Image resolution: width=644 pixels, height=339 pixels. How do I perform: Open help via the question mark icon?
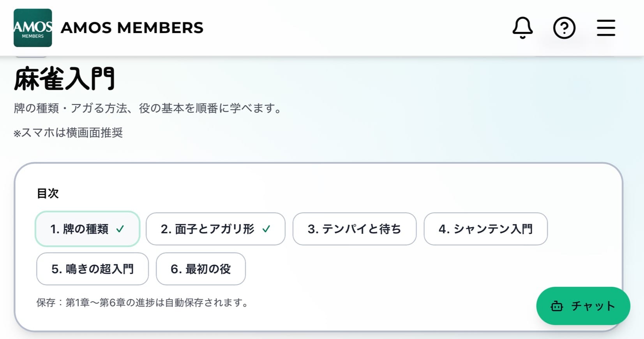tap(564, 28)
